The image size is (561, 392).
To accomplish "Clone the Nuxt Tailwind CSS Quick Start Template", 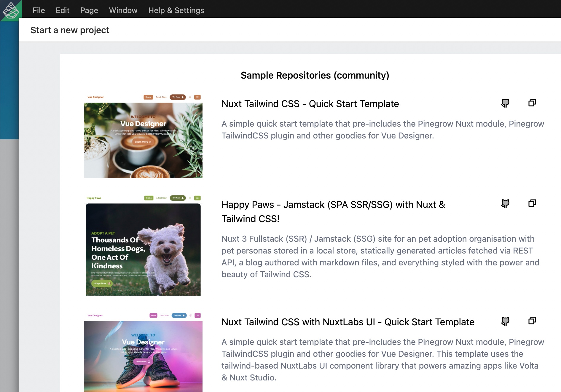I will (532, 103).
